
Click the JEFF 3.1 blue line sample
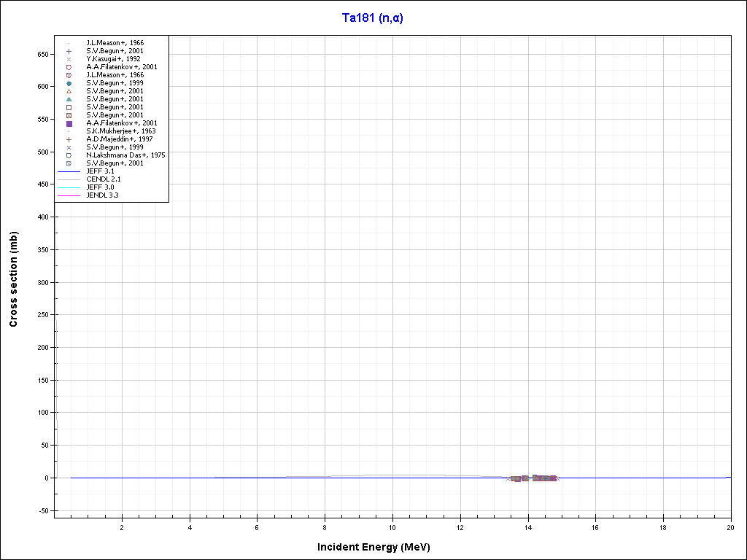pos(69,171)
